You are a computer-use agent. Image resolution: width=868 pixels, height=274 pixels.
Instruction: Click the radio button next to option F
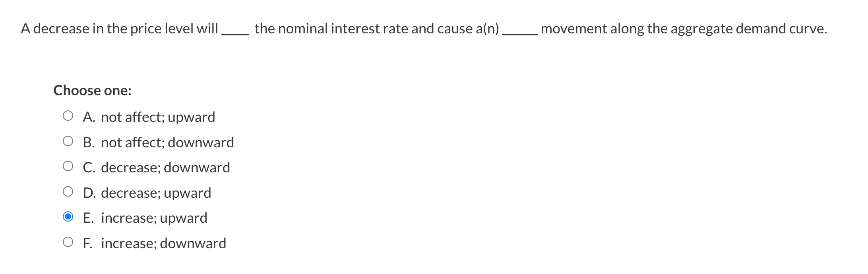[68, 241]
